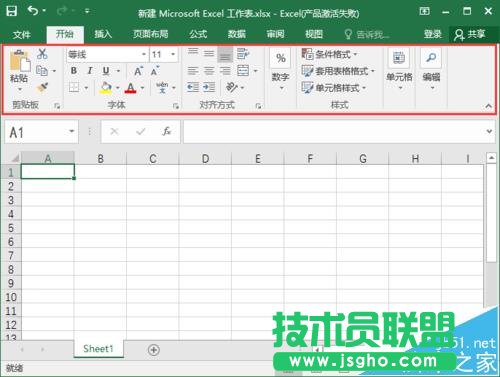Collapse the ribbon with the chevron
The image size is (500, 377).
(488, 106)
